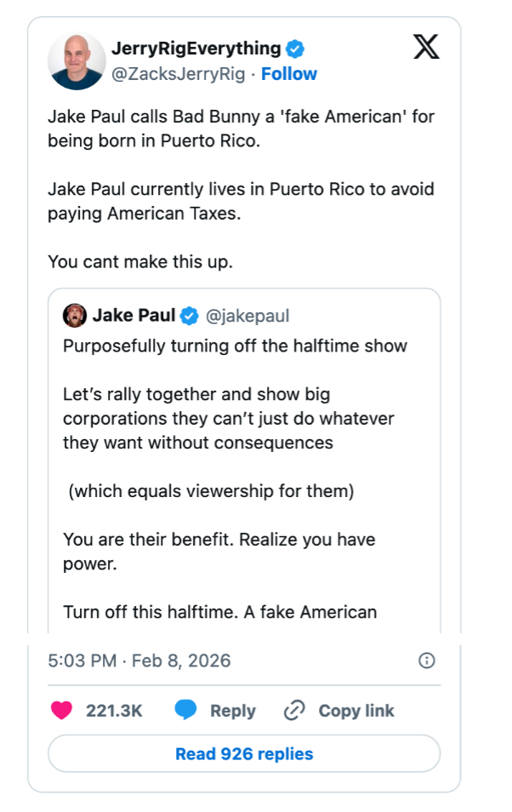This screenshot has height=812, width=512.
Task: Follow the @ZacksJerryRig account
Action: point(289,74)
